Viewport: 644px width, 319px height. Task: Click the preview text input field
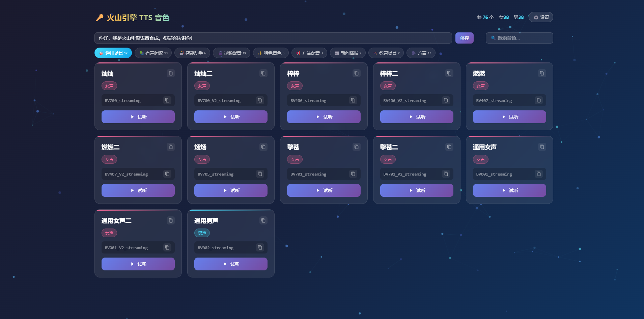click(x=273, y=38)
